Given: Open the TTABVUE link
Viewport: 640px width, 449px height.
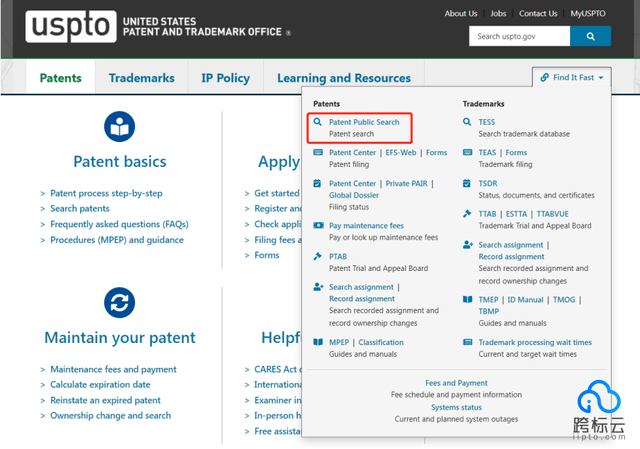Looking at the screenshot, I should click(553, 214).
